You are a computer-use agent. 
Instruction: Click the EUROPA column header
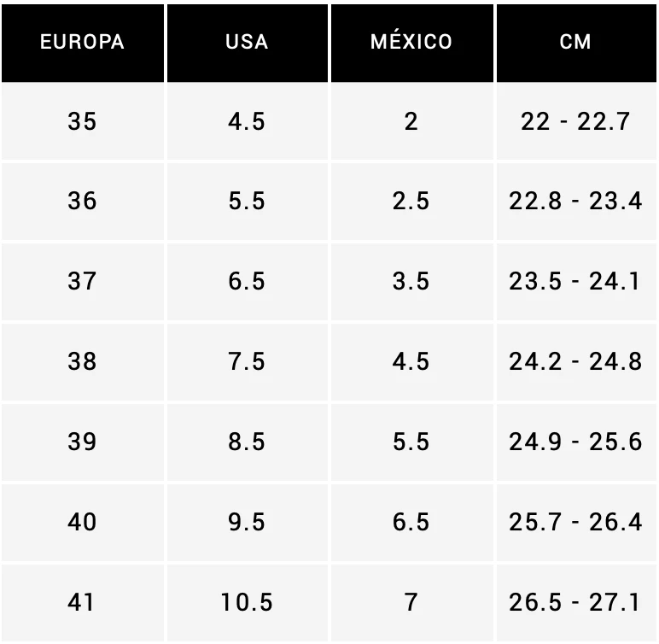pyautogui.click(x=82, y=43)
